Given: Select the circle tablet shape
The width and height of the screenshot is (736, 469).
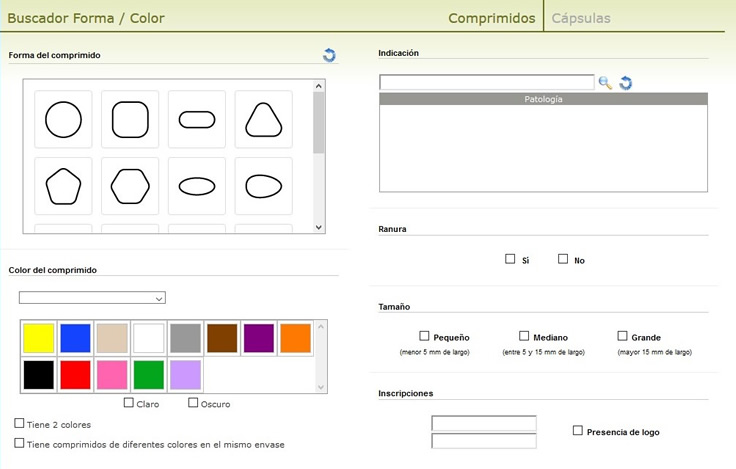Looking at the screenshot, I should point(63,119).
